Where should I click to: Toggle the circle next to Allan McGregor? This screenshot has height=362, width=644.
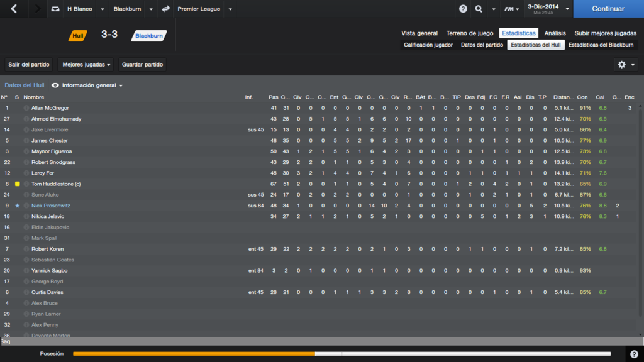[26, 108]
